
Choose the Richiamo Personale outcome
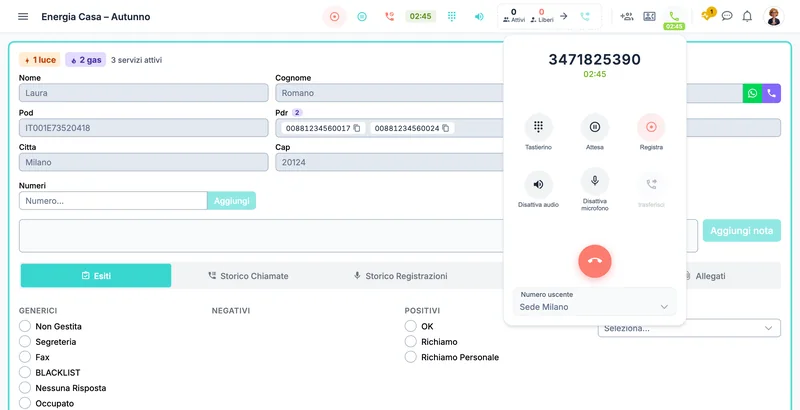pyautogui.click(x=411, y=357)
